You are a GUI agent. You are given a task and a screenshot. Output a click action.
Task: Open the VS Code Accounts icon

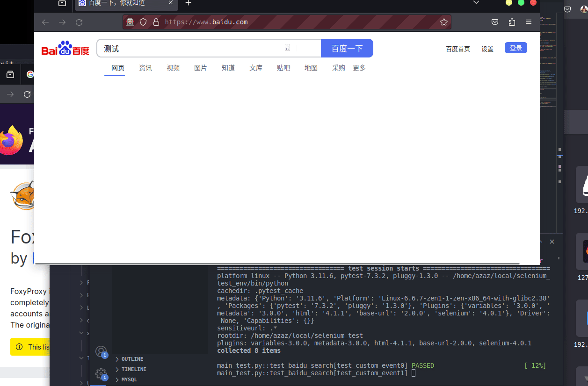point(101,351)
